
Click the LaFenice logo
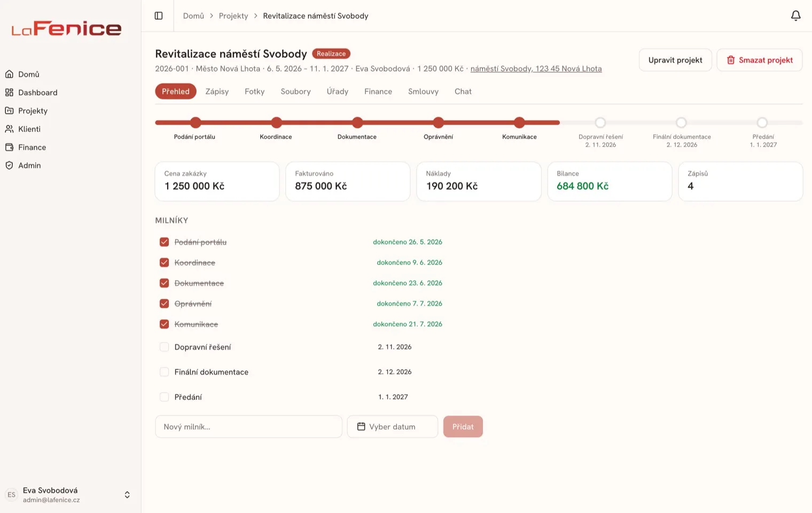(67, 29)
